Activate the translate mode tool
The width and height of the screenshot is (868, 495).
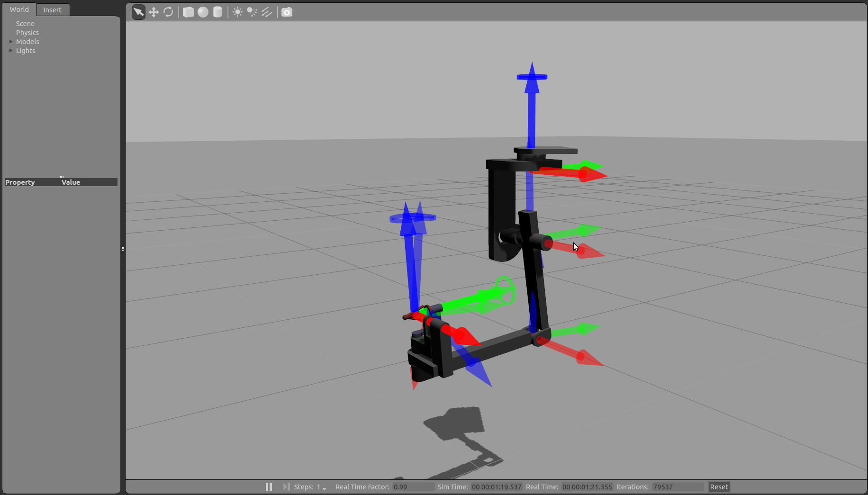coord(154,12)
